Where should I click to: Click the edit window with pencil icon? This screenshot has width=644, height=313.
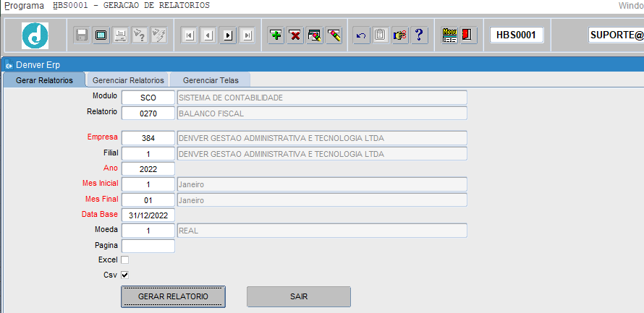[315, 35]
